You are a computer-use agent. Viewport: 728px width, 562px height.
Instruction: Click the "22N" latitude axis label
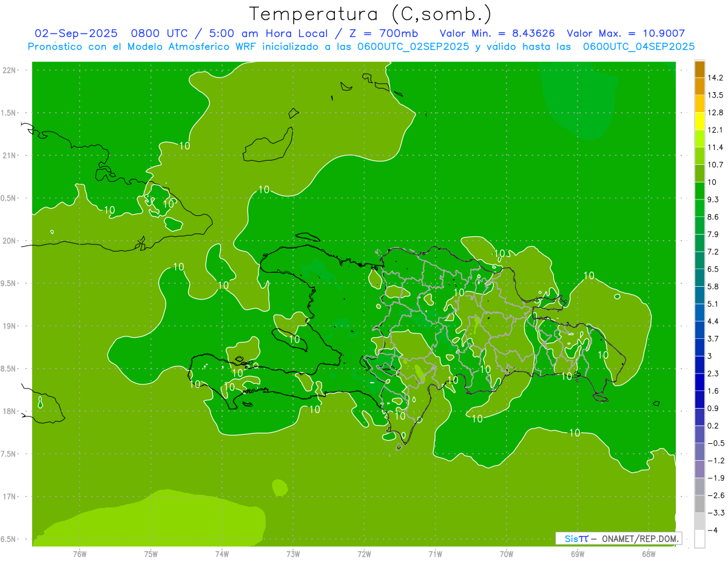point(9,70)
